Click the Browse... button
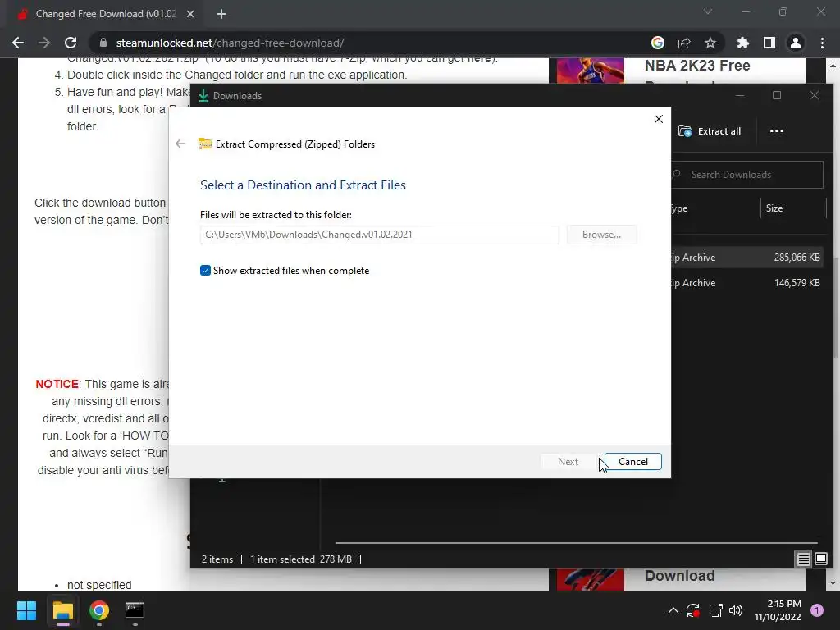Viewport: 840px width, 630px height. click(601, 235)
